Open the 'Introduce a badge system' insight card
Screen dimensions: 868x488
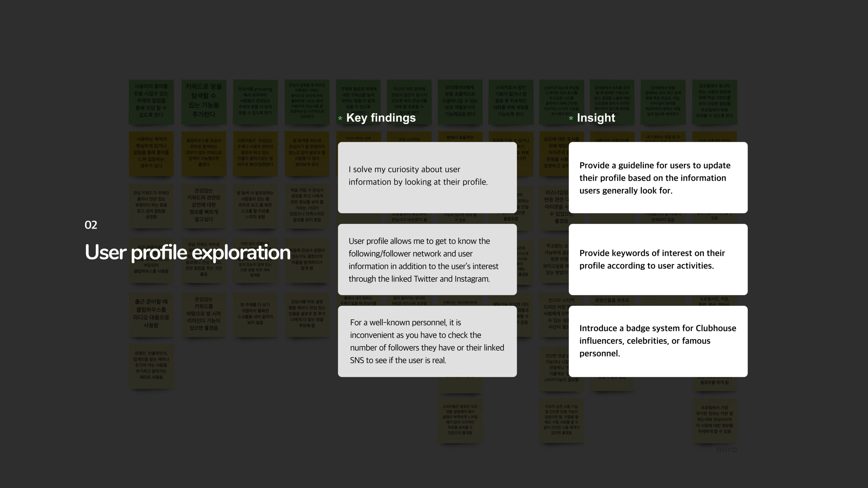658,341
